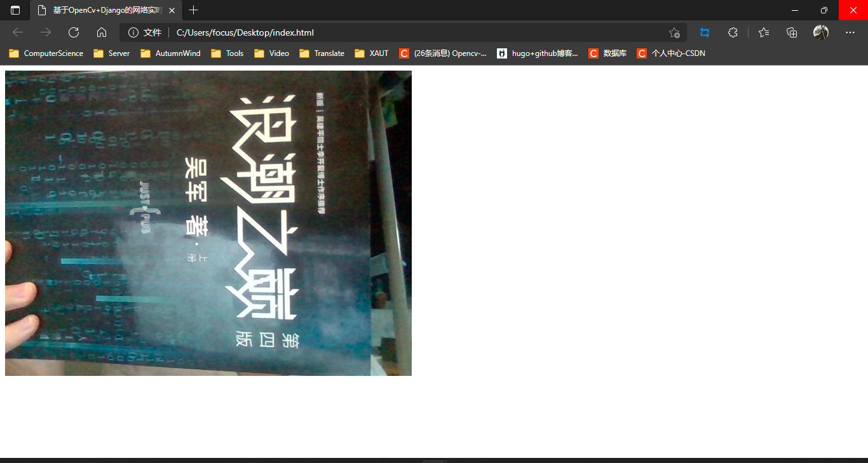Image resolution: width=868 pixels, height=463 pixels.
Task: Open a new tab with plus button
Action: [x=194, y=10]
